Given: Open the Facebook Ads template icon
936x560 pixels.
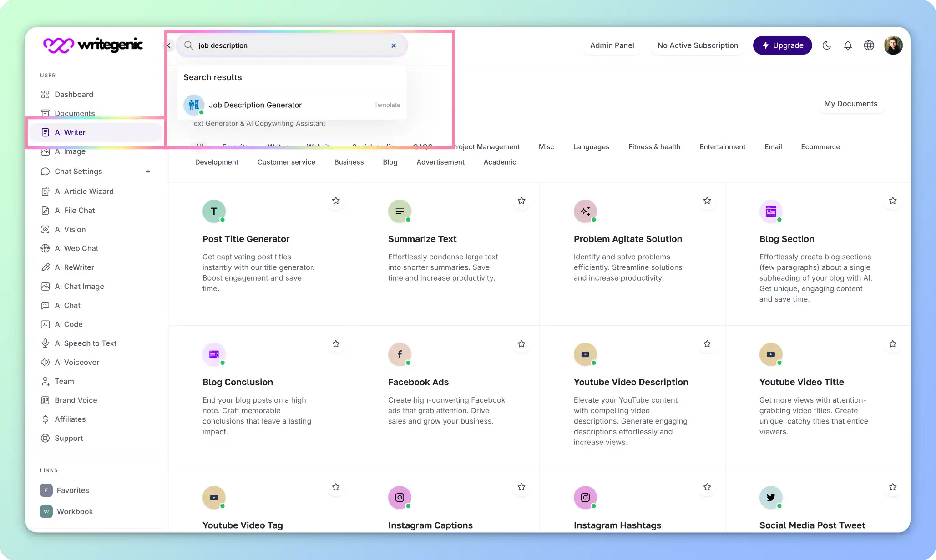Looking at the screenshot, I should [400, 354].
